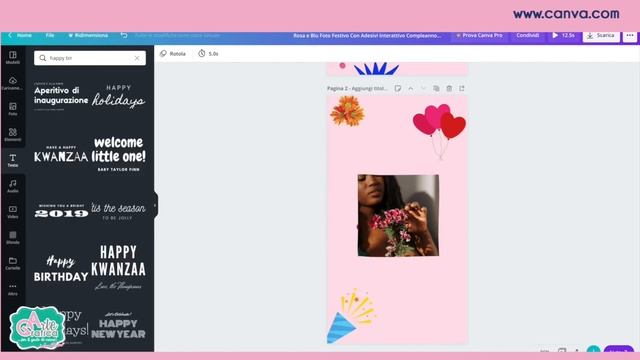Click into the text search field
This screenshot has height=360, width=640.
[x=90, y=58]
